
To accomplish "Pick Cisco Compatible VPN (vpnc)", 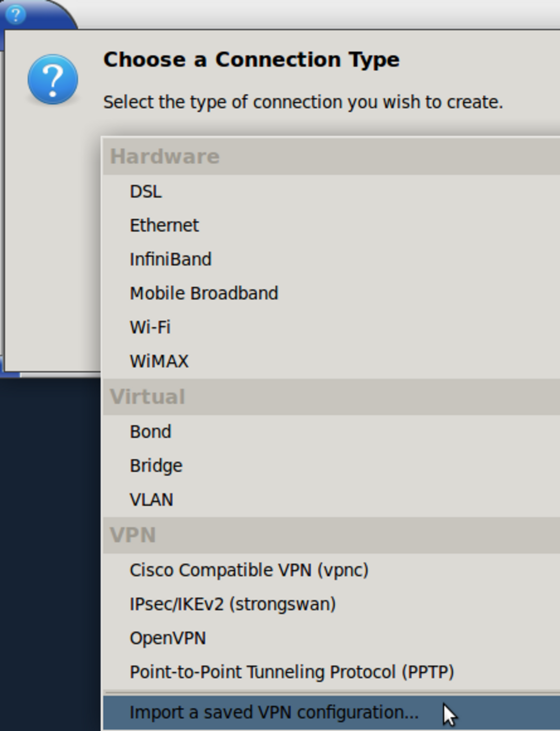I will (249, 570).
